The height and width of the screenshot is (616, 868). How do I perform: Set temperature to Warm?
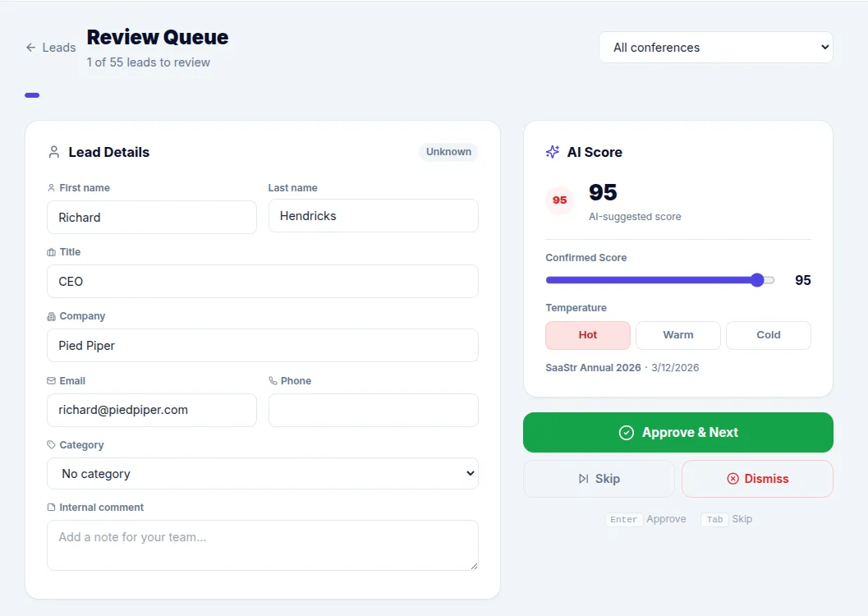[678, 335]
